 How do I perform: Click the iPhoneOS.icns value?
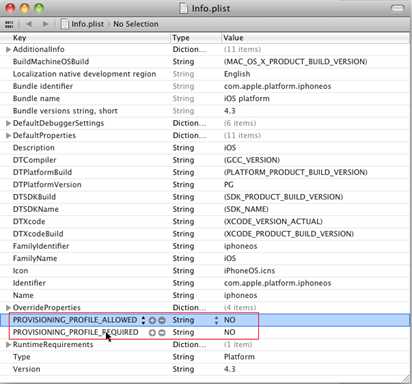click(x=249, y=271)
